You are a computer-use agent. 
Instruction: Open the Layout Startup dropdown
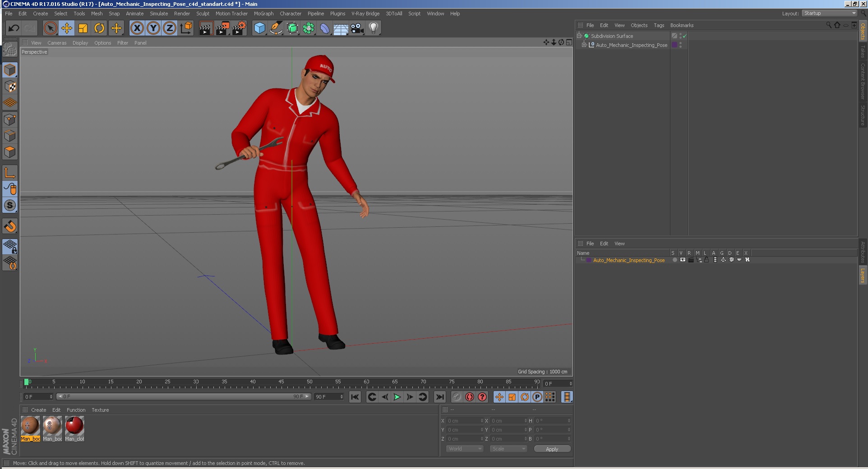point(830,13)
